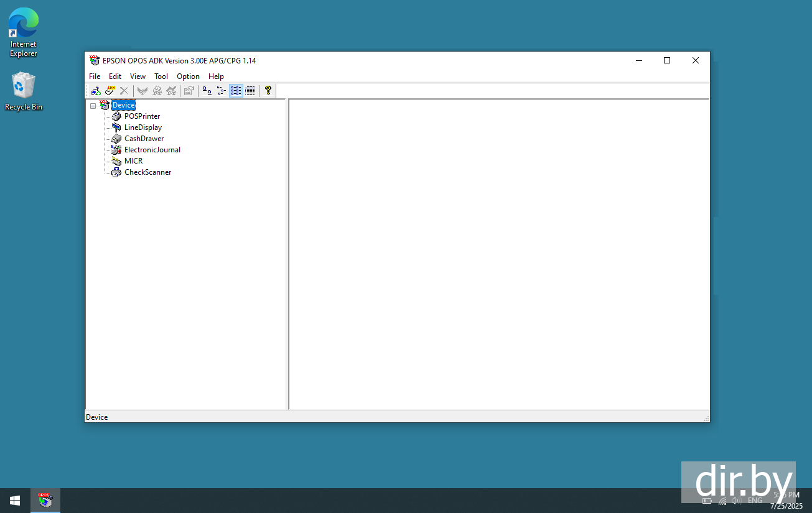Click the Windows Start button
This screenshot has height=513, width=812.
pos(15,501)
